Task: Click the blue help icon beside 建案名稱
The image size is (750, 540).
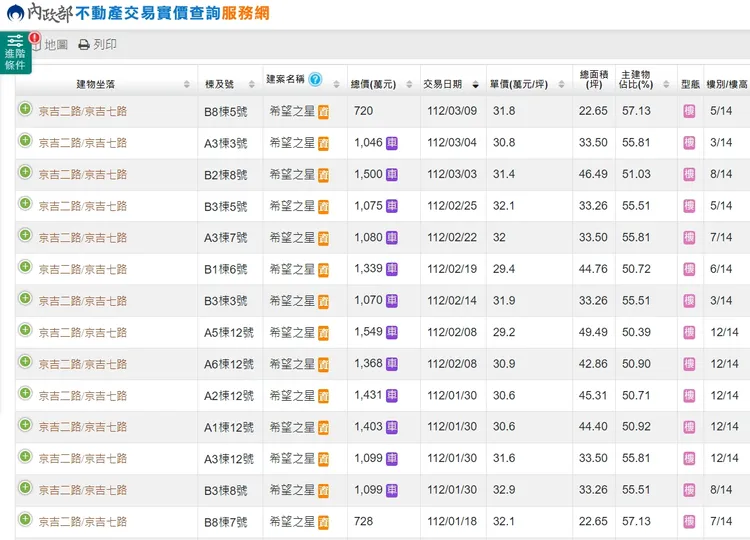Action: click(x=315, y=79)
